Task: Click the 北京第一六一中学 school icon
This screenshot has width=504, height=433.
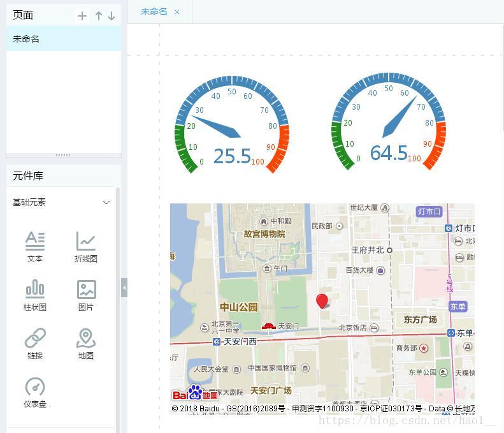Action: pyautogui.click(x=205, y=328)
